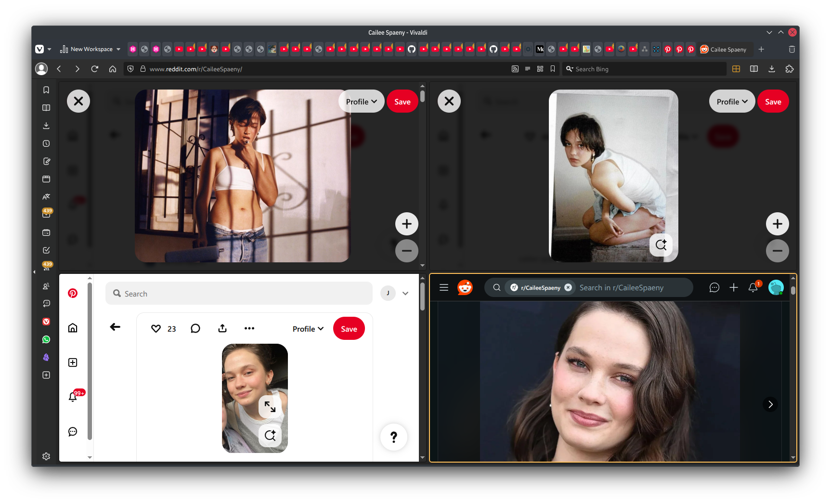The image size is (831, 504).
Task: Switch to the Medium tab
Action: coord(540,49)
